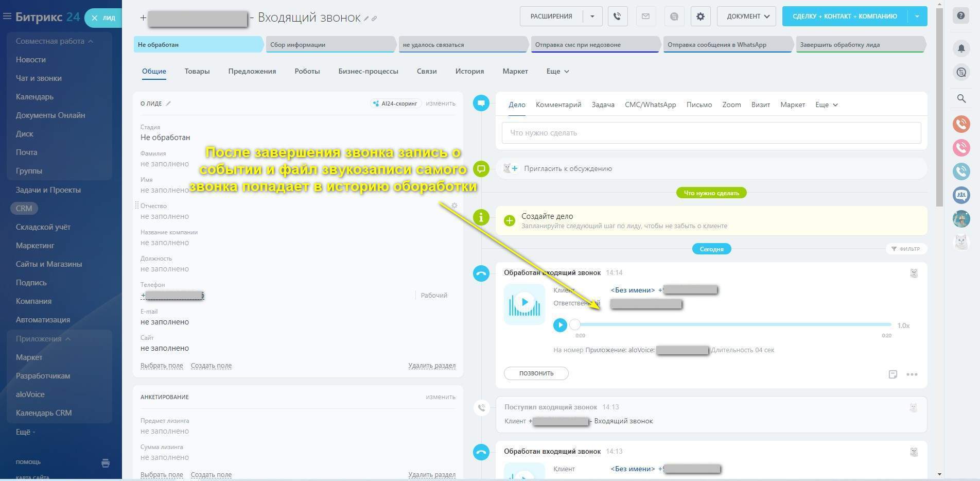This screenshot has height=481, width=980.
Task: Open the ФИЛЬТР button in timeline
Action: click(x=906, y=249)
